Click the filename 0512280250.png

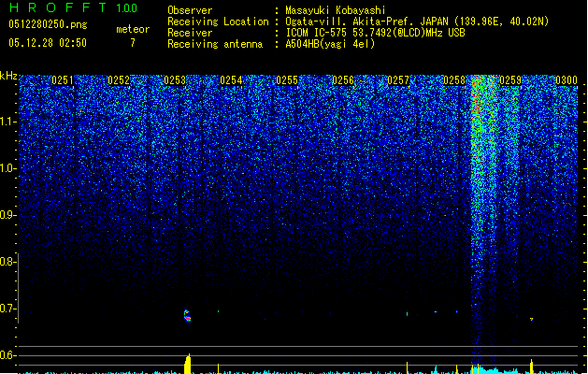(48, 24)
